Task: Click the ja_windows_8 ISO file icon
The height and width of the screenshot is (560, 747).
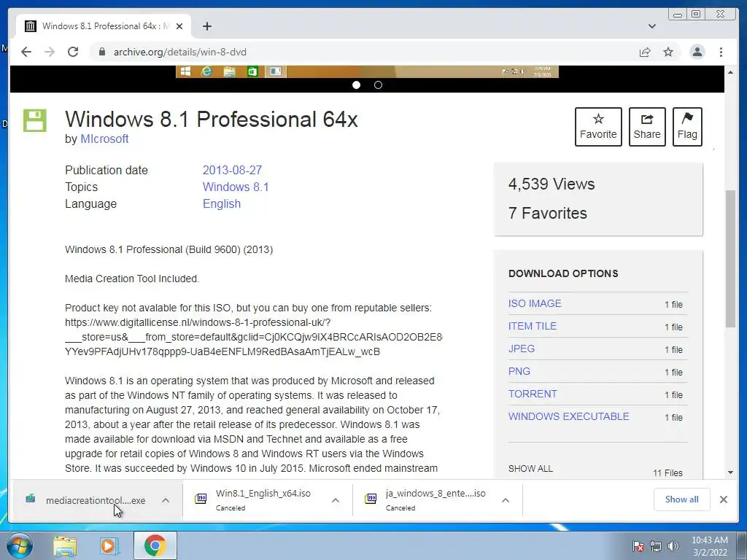Action: (371, 499)
